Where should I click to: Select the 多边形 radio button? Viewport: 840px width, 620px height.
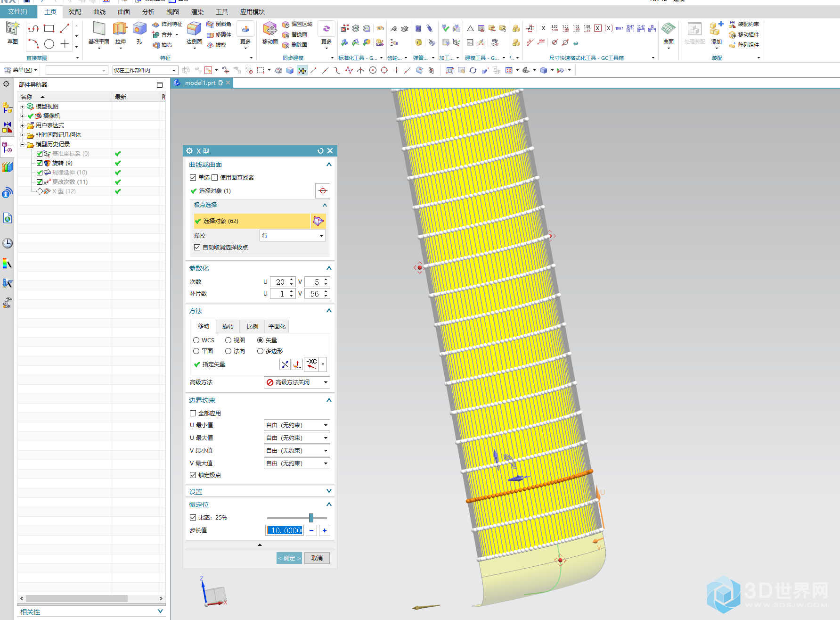(260, 351)
